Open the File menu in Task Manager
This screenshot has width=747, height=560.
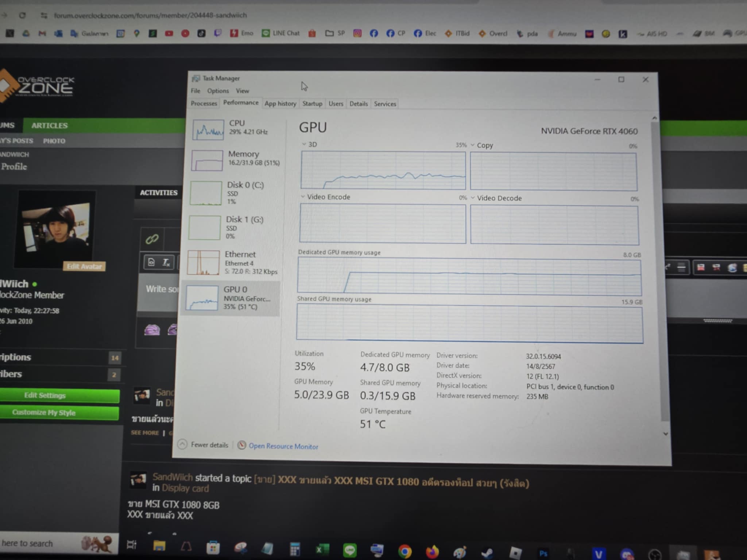pos(196,91)
